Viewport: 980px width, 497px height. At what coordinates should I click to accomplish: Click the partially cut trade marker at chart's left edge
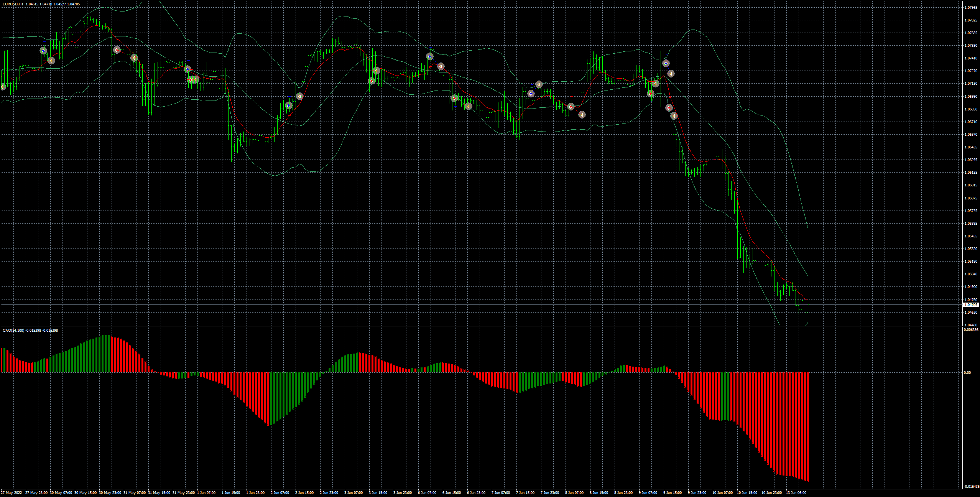[x=2, y=87]
